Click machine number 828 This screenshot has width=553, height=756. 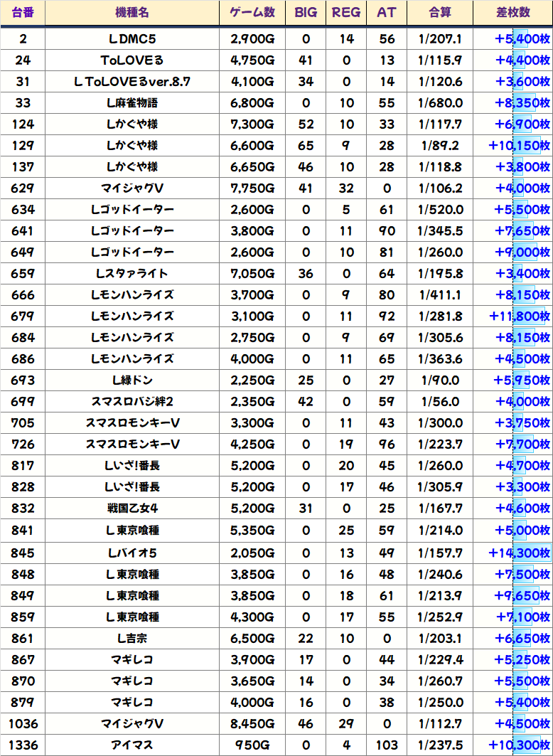tap(23, 487)
